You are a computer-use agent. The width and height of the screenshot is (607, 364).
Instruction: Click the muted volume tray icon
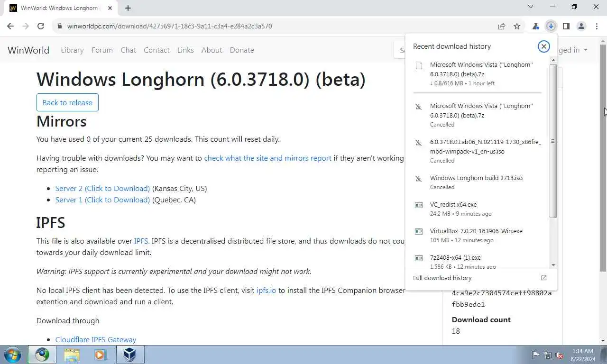pyautogui.click(x=560, y=355)
